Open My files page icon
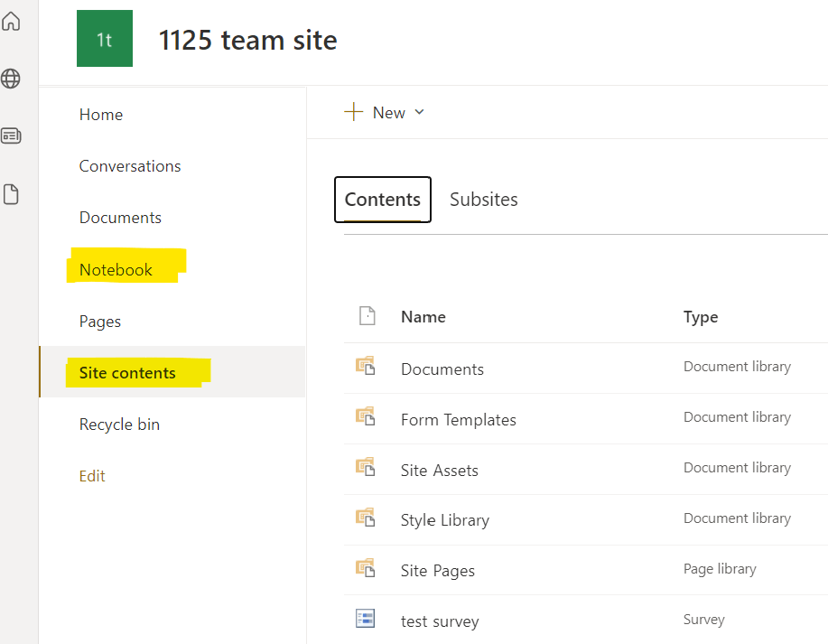Image resolution: width=828 pixels, height=644 pixels. (x=11, y=194)
